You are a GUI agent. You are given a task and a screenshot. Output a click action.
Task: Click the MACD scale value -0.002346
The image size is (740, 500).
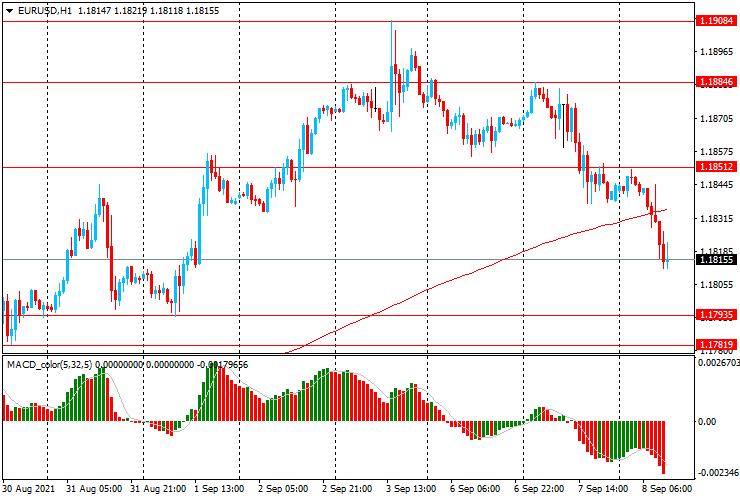coord(716,472)
